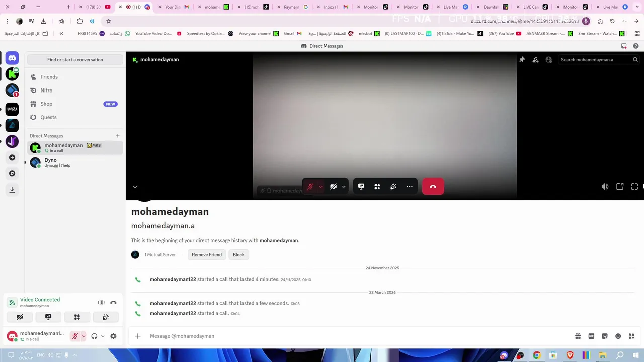
Task: Start activity in Video Connected panel
Action: [x=77, y=317]
